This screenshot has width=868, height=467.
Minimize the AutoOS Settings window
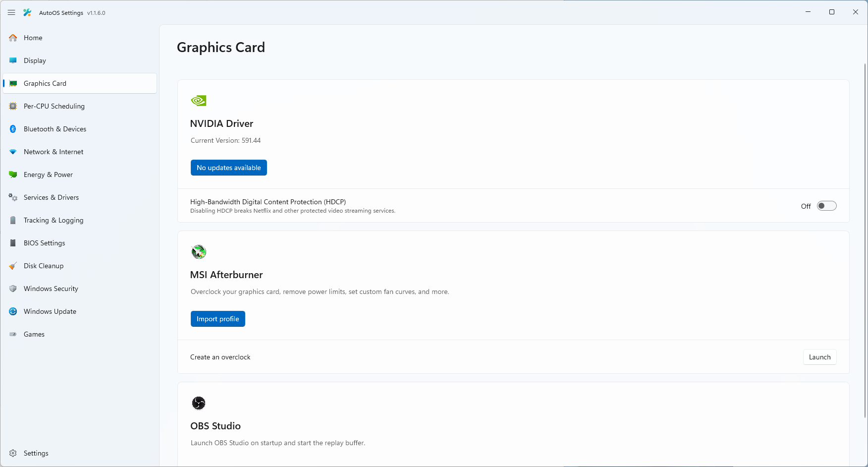pos(808,12)
